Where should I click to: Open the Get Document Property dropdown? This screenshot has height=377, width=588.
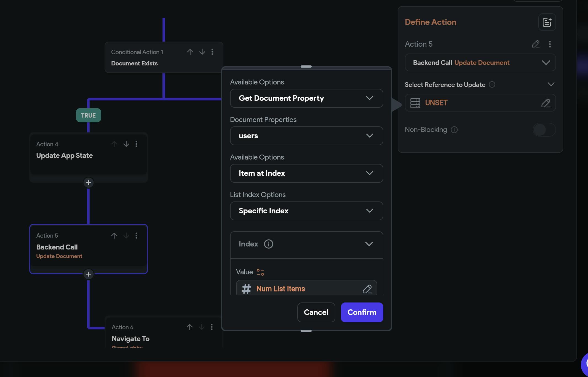(306, 98)
